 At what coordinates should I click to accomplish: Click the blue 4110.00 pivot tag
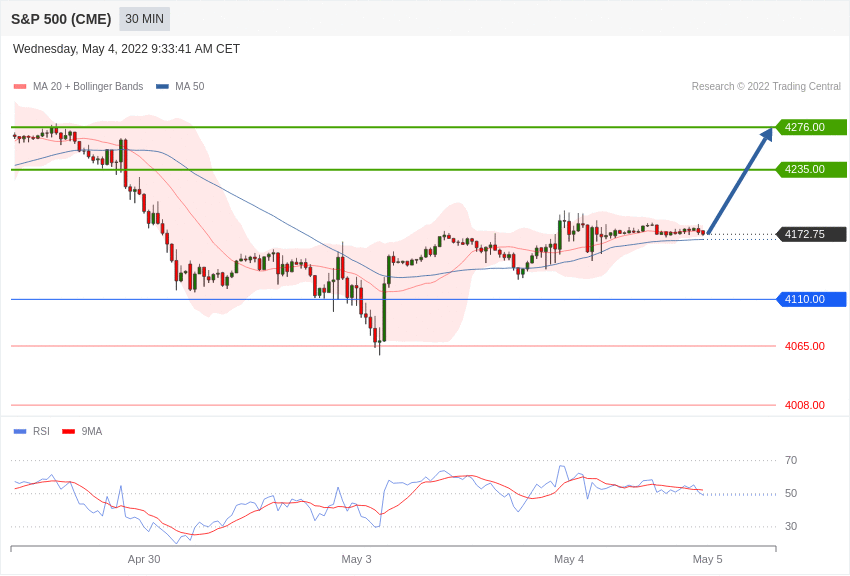point(811,299)
